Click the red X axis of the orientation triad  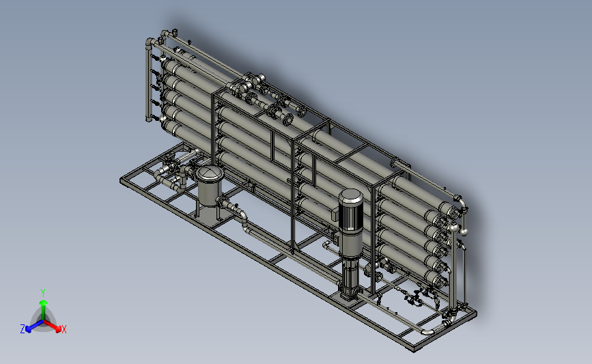click(x=53, y=326)
